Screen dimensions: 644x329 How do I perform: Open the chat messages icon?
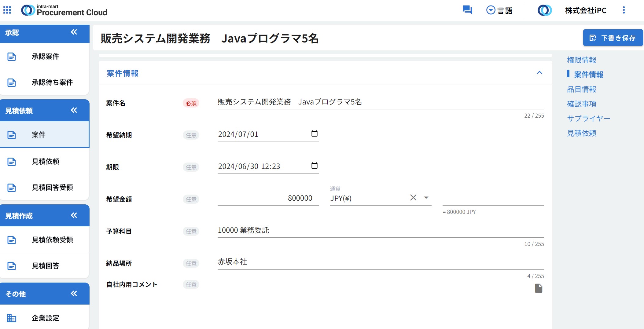click(x=467, y=10)
